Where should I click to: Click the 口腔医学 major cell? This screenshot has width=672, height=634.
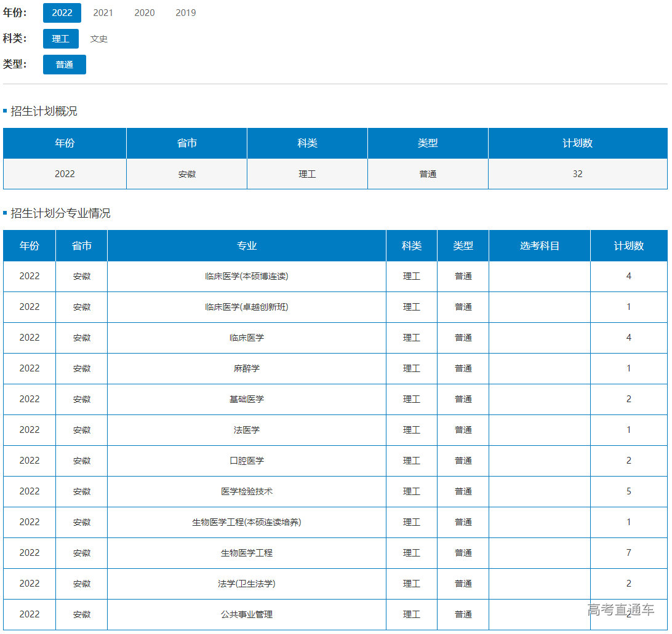coord(247,461)
